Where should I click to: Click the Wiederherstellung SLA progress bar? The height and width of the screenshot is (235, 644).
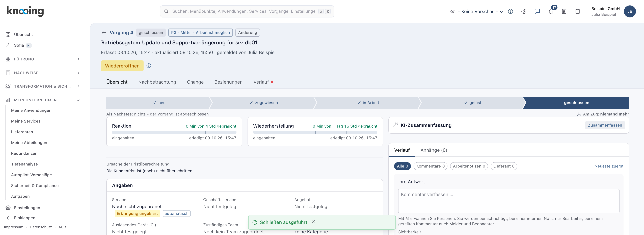tap(315, 132)
